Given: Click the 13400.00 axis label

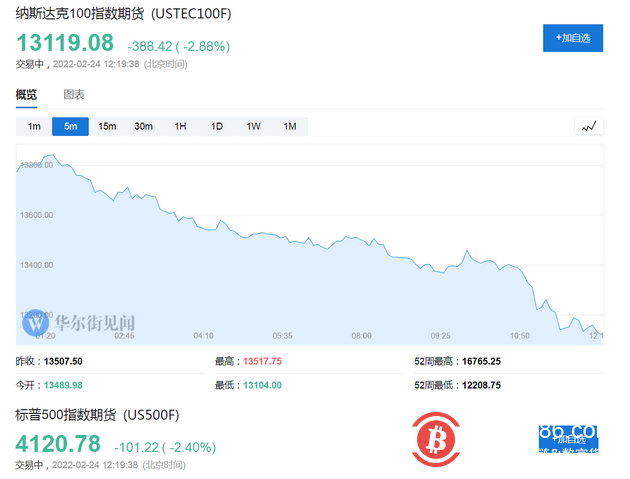Looking at the screenshot, I should click(x=37, y=265).
